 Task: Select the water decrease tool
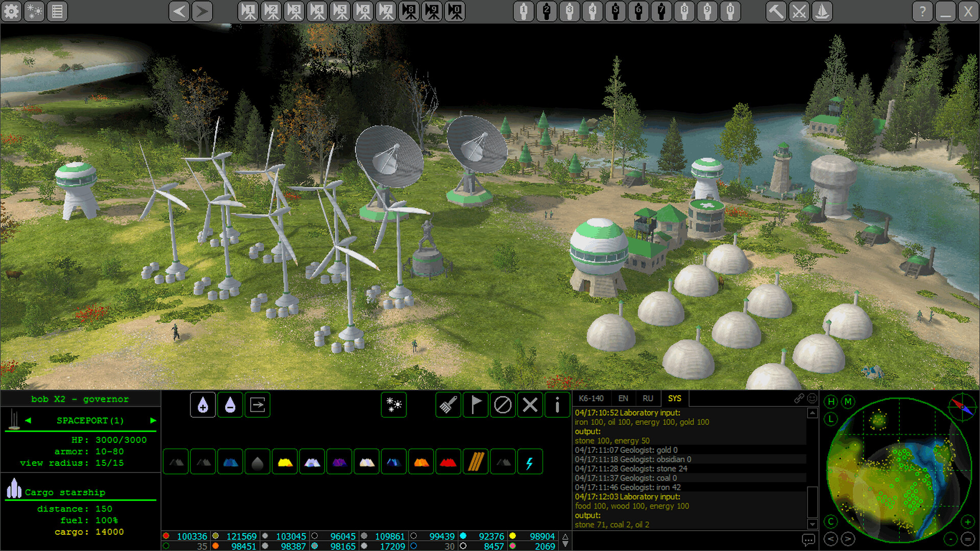pos(230,405)
